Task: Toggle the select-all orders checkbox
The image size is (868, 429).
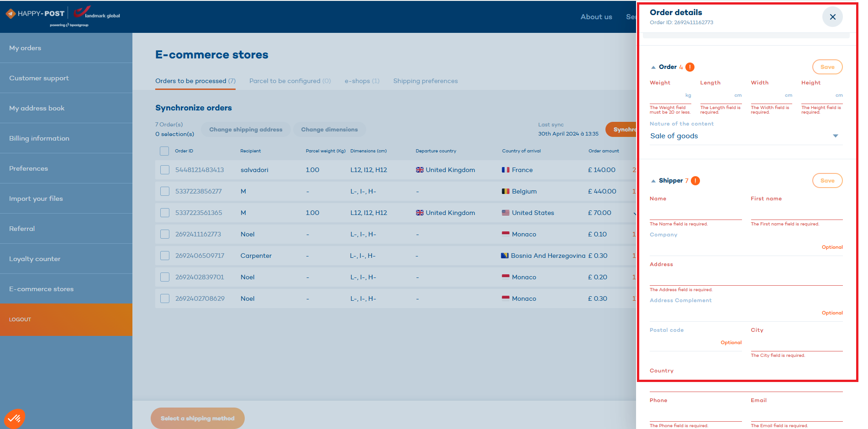Action: [x=164, y=151]
